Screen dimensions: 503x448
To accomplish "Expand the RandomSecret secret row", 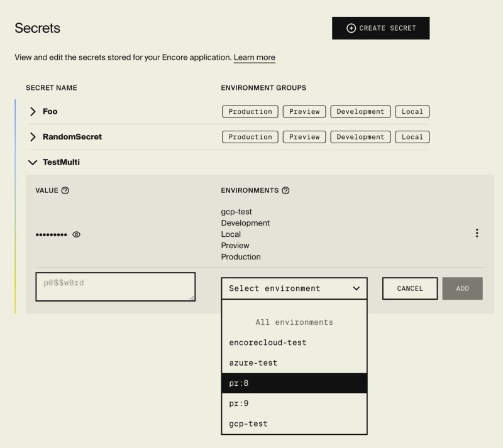I will [x=32, y=136].
